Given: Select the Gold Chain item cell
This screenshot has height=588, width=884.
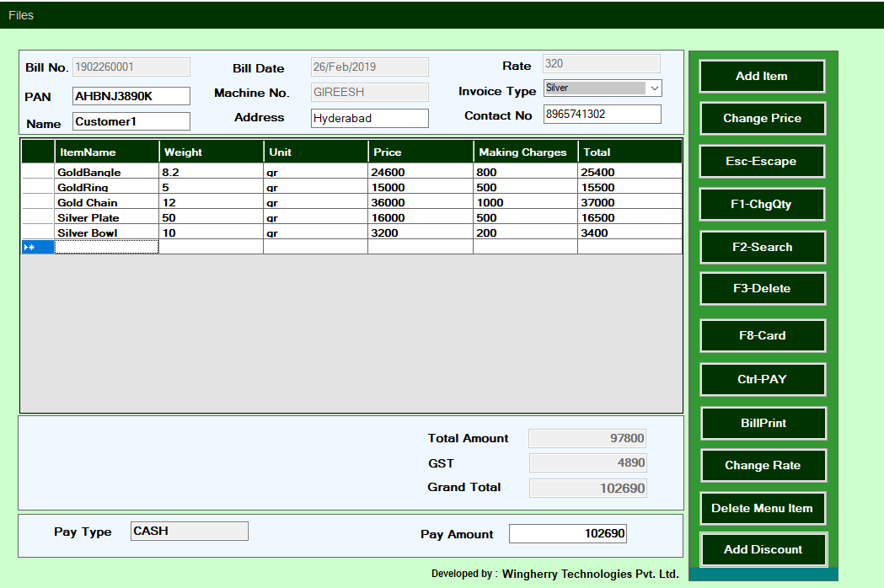Looking at the screenshot, I should 106,202.
